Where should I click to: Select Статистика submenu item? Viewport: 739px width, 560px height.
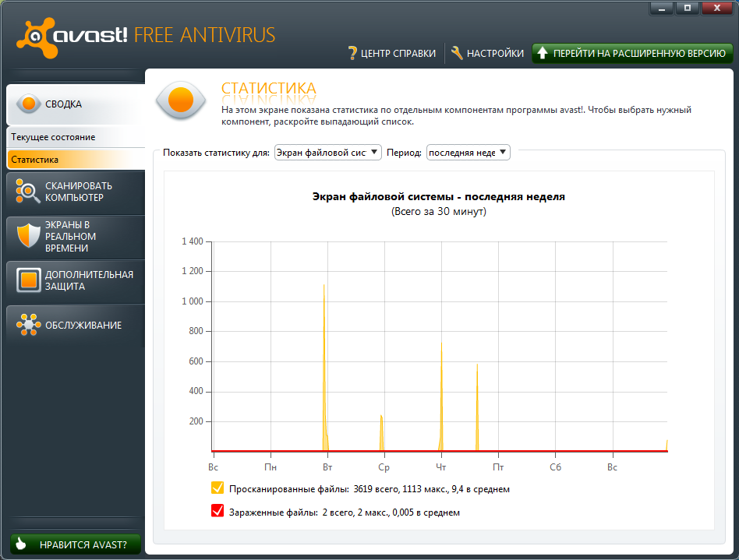pos(76,160)
